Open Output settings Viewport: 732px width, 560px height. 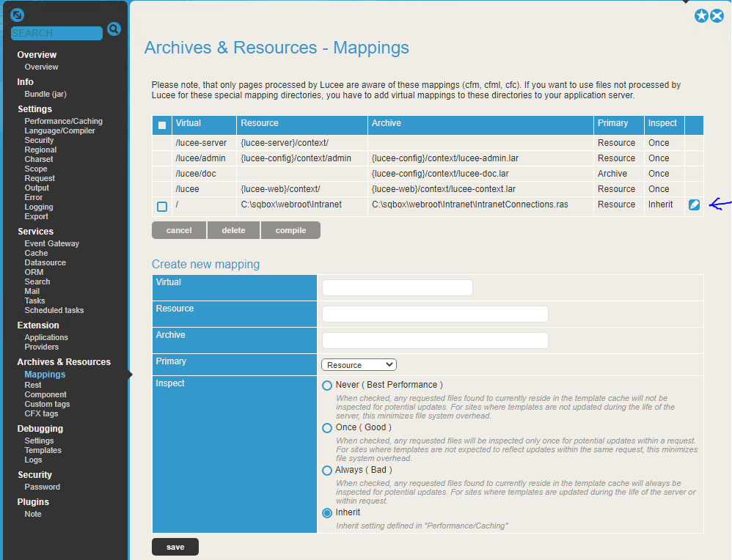click(37, 188)
